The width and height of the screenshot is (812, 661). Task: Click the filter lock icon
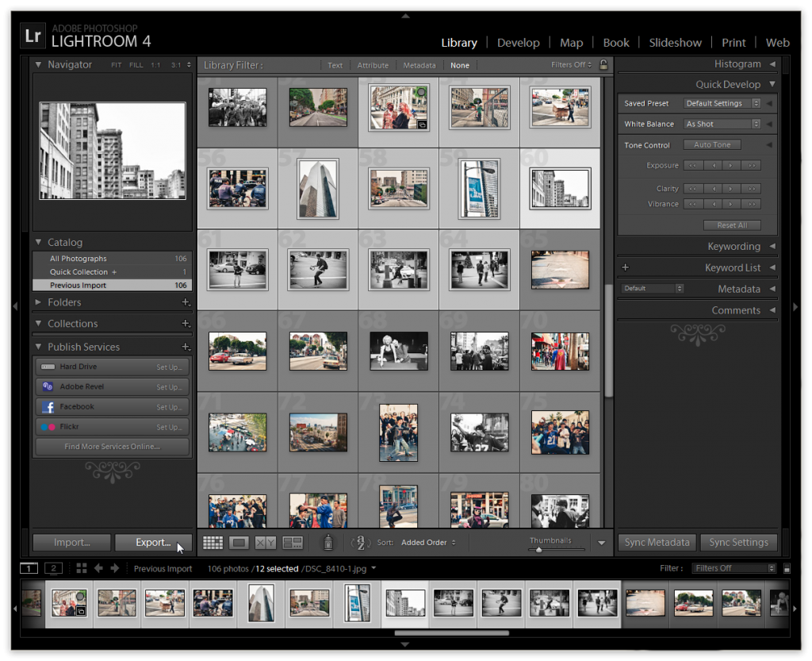[x=603, y=65]
